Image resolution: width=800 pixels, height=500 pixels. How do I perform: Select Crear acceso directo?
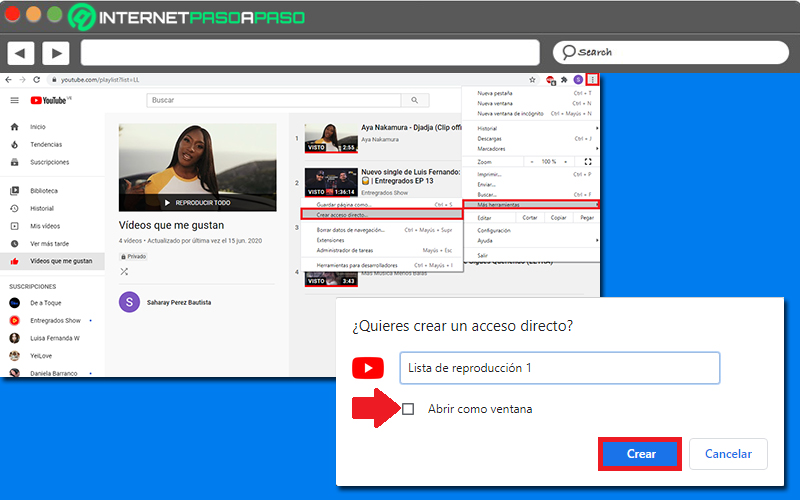382,215
